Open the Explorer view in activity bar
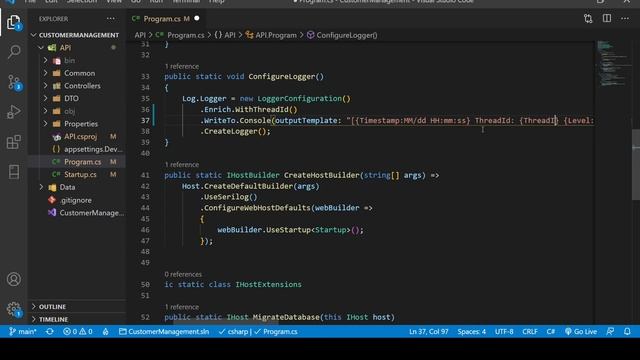This screenshot has width=640, height=360. 13,22
